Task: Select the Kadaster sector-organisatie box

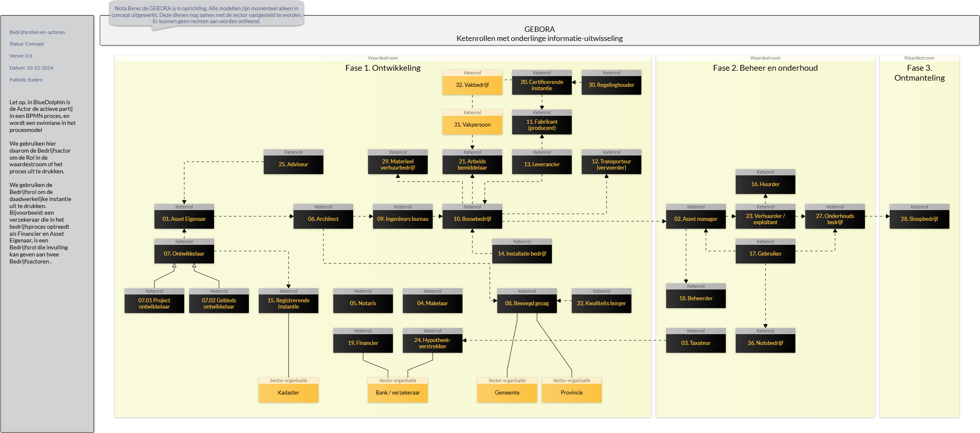Action: (289, 390)
